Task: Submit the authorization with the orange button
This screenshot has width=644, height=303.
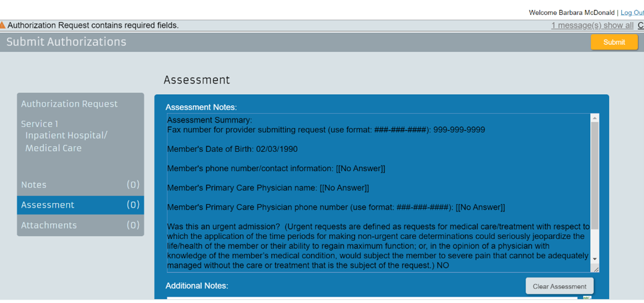Action: click(x=614, y=42)
